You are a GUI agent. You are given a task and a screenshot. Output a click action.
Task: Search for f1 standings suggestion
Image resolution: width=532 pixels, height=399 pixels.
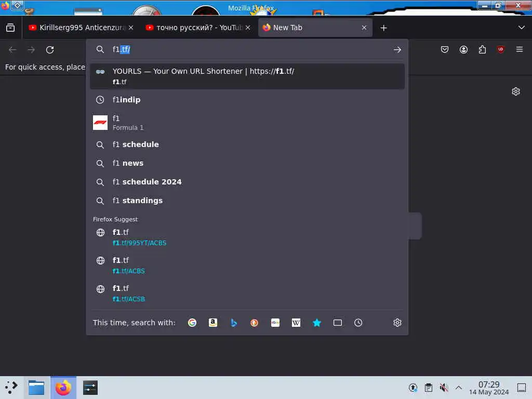[247, 201]
